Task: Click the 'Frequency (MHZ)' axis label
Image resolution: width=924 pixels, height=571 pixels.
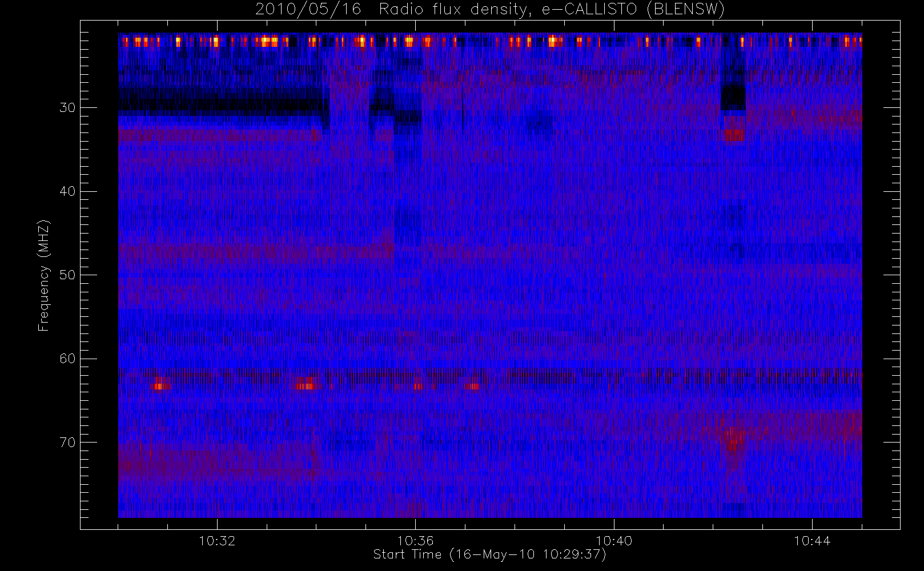Action: tap(44, 275)
